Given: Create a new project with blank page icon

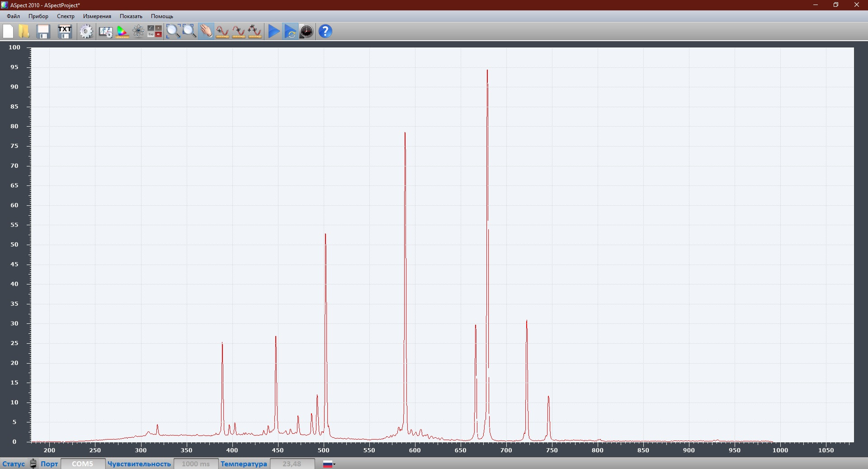Looking at the screenshot, I should pos(8,31).
